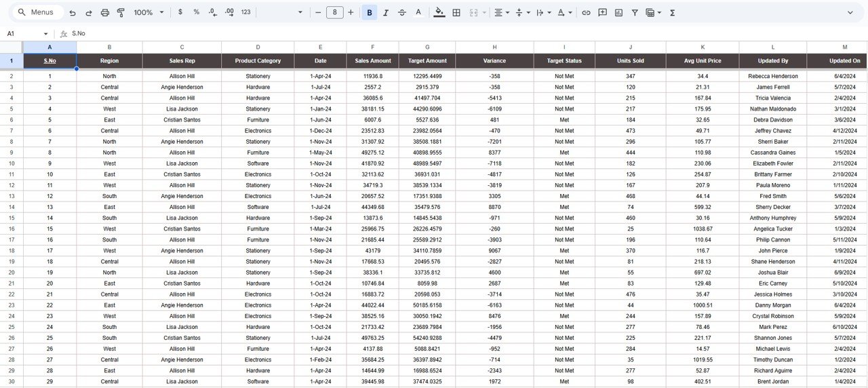Insert a link

pos(586,12)
